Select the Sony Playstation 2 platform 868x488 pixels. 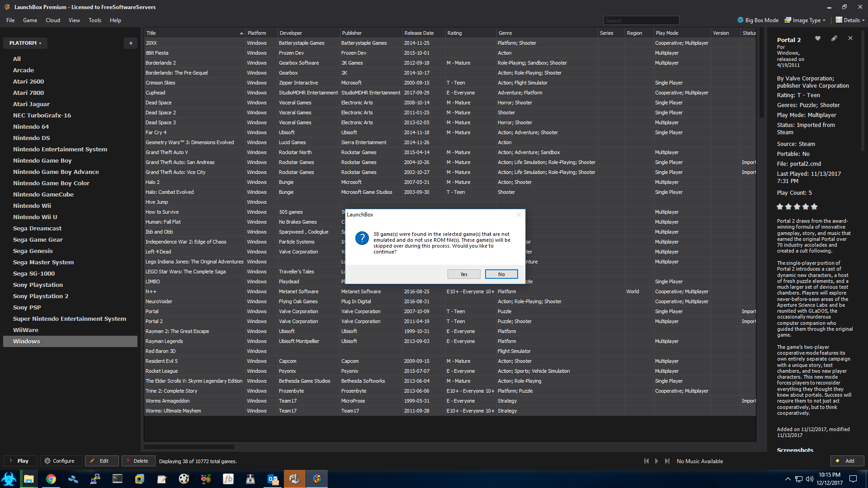(x=41, y=296)
